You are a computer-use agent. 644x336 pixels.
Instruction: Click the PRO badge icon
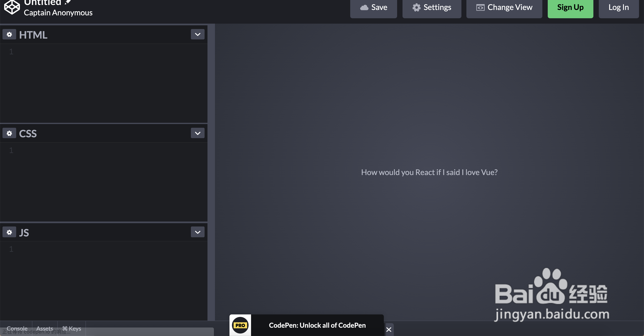point(240,325)
